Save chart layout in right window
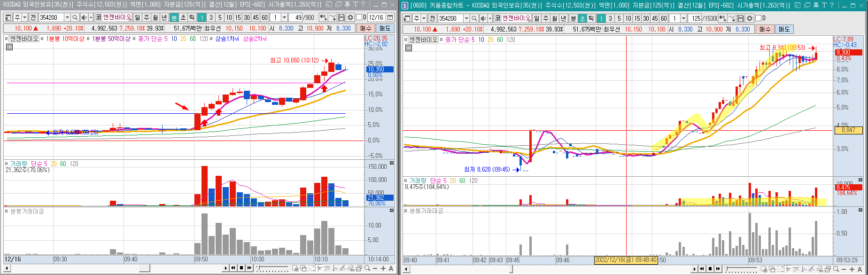Image resolution: width=868 pixels, height=275 pixels. (x=741, y=18)
